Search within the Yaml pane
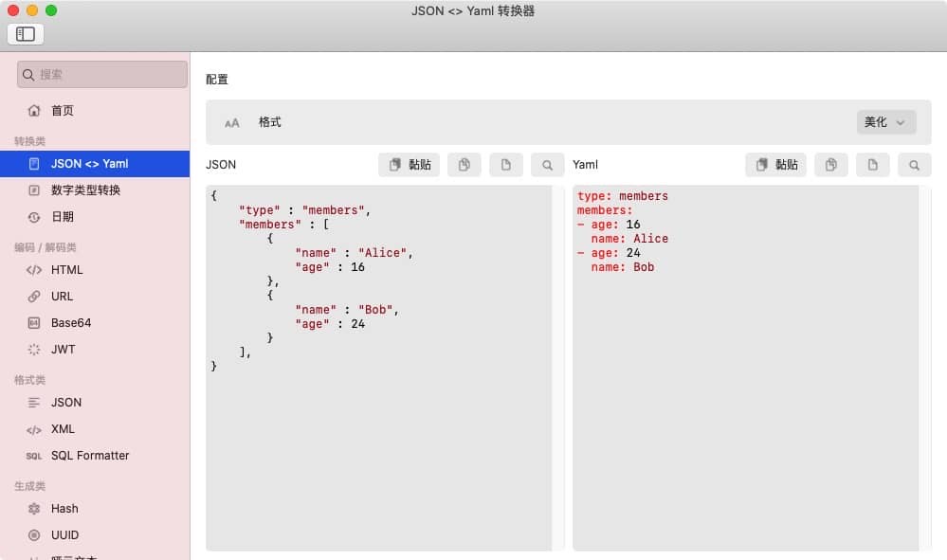This screenshot has height=560, width=947. (915, 165)
